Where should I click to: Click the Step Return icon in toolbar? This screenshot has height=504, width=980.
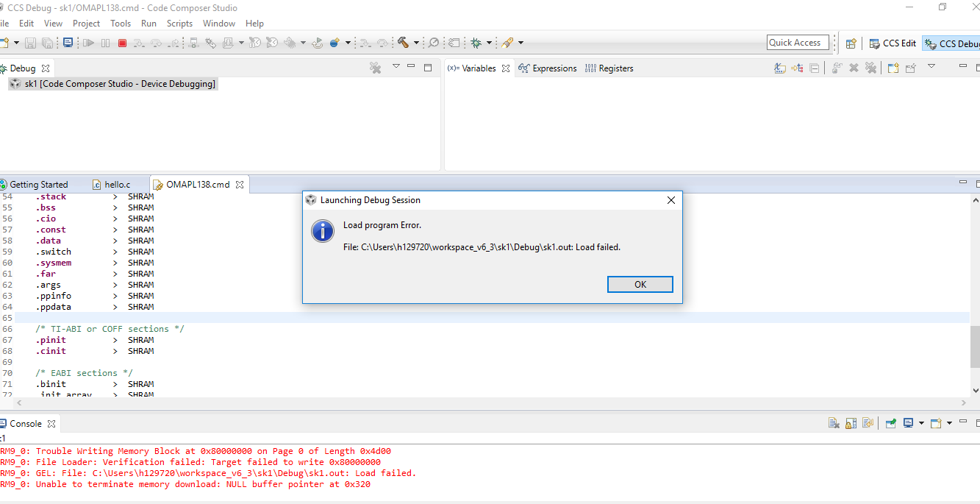[x=174, y=43]
